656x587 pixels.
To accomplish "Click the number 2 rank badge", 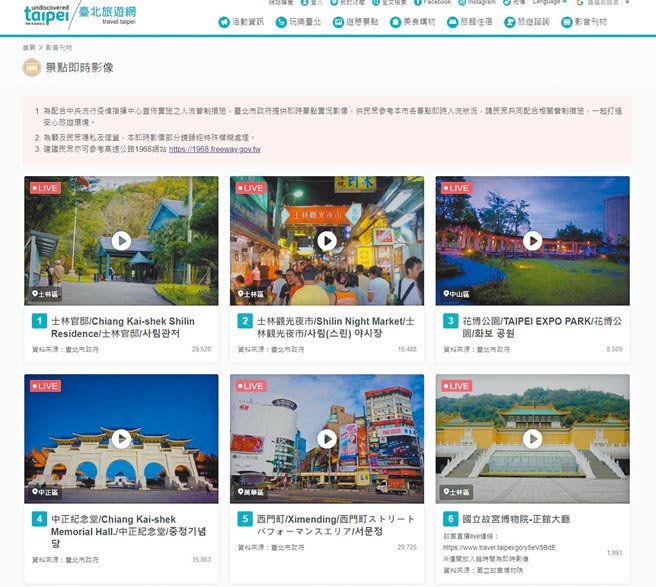I will (245, 321).
